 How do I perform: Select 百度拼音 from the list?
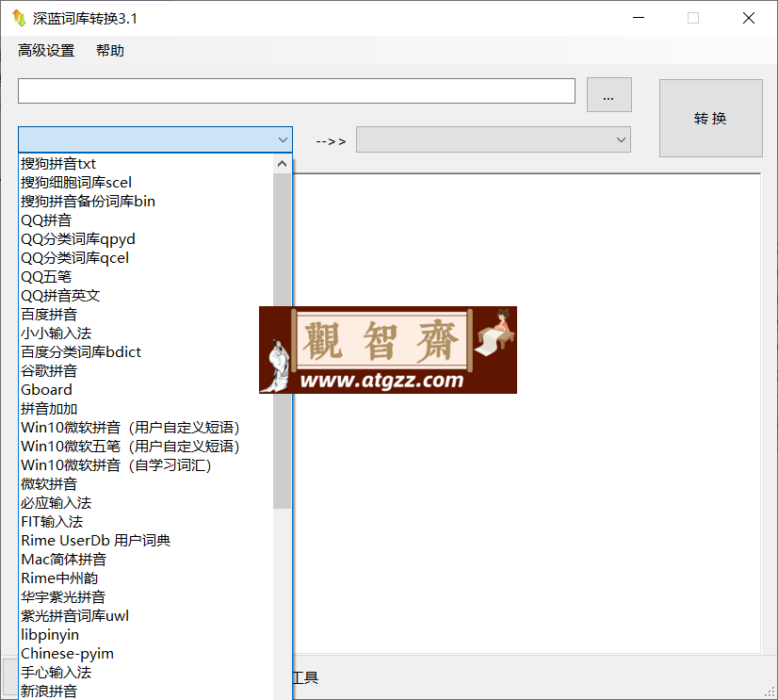[x=146, y=315]
